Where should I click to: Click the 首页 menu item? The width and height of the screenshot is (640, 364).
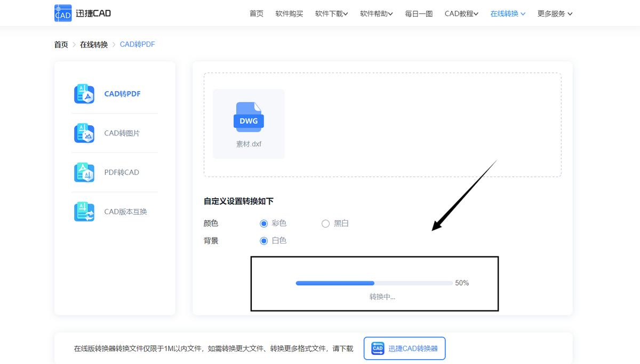tap(256, 13)
